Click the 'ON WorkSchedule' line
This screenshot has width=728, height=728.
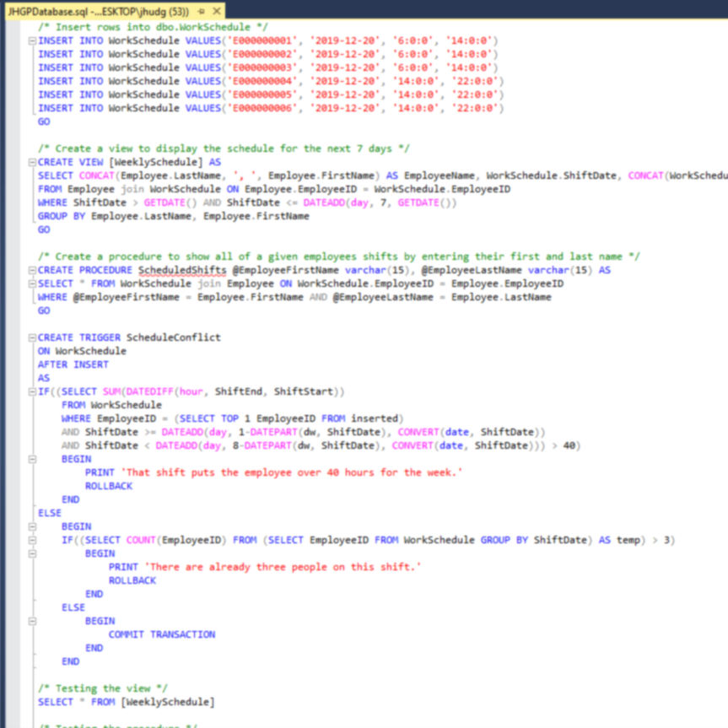(82, 351)
